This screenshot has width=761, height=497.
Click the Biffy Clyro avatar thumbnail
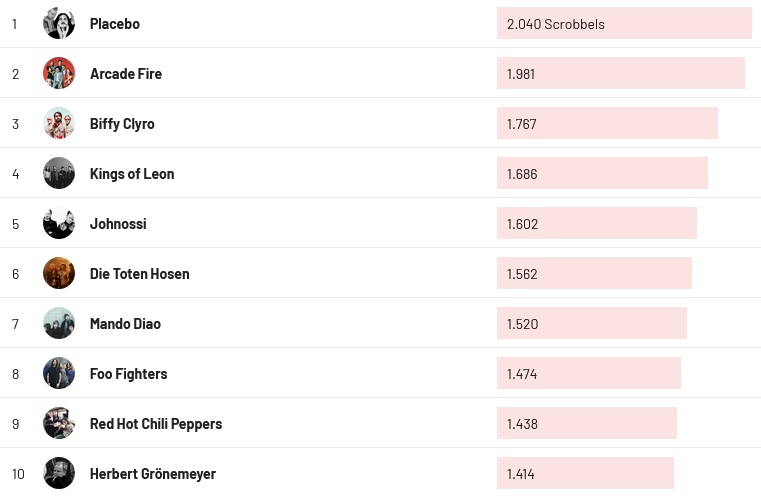(x=59, y=123)
